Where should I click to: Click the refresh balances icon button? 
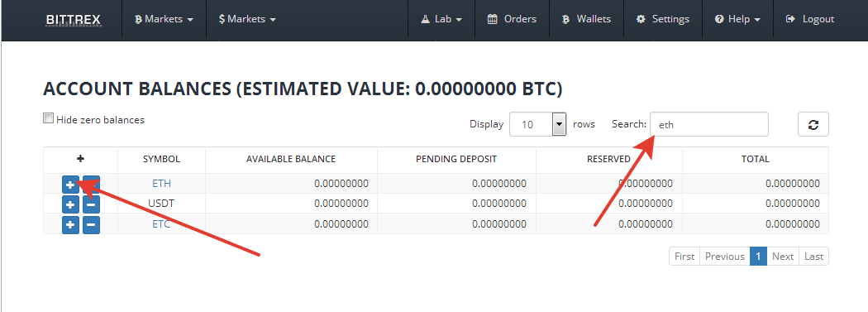point(813,124)
